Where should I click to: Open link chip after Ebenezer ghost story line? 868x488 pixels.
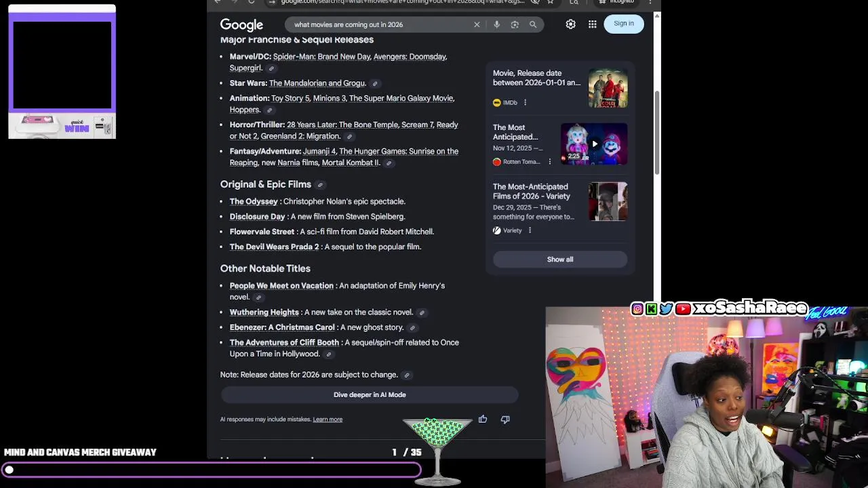(412, 328)
